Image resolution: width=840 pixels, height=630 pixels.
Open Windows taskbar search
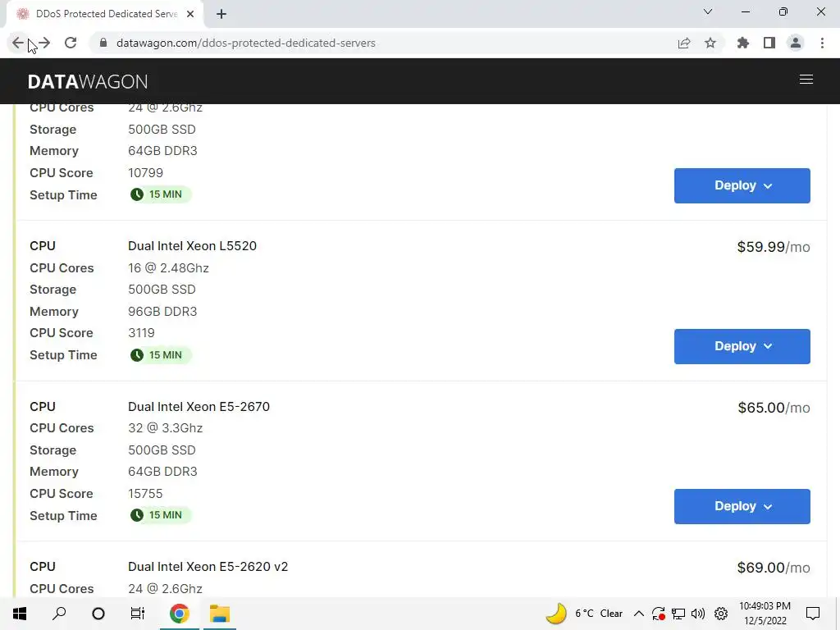click(x=59, y=614)
